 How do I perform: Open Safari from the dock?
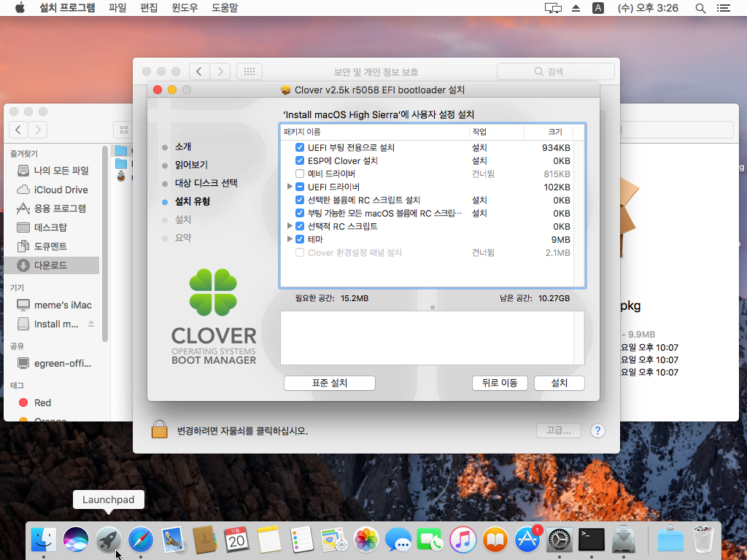pos(141,540)
